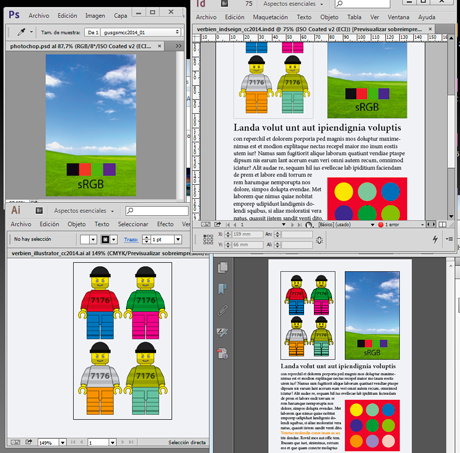Open Illustrator Seleccionar menu
Screen dimensions: 460x453
133,224
